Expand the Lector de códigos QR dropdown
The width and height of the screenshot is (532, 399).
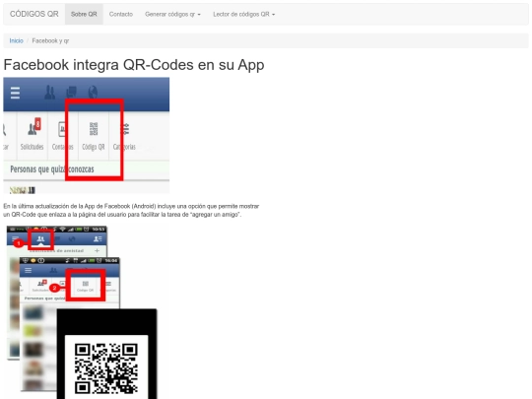coord(243,14)
